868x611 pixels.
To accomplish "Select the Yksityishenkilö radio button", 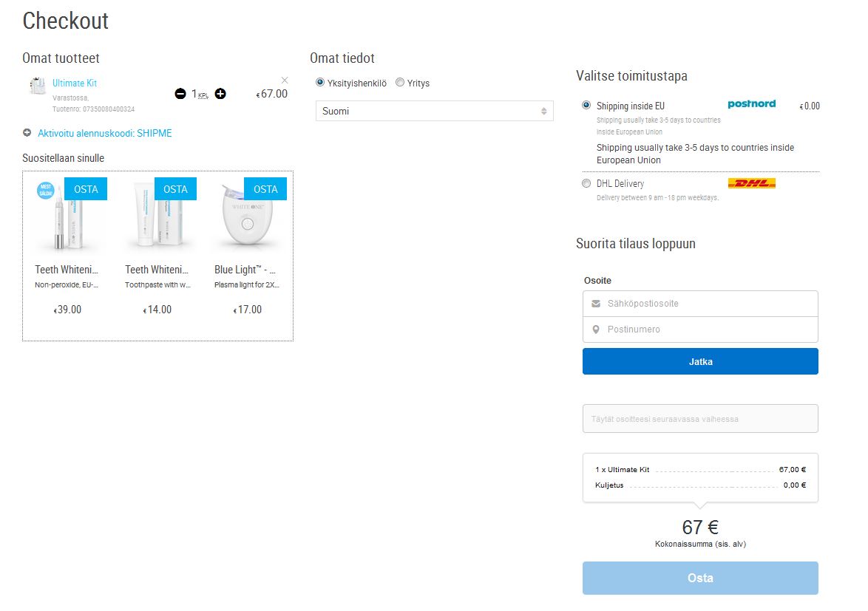I will [320, 83].
